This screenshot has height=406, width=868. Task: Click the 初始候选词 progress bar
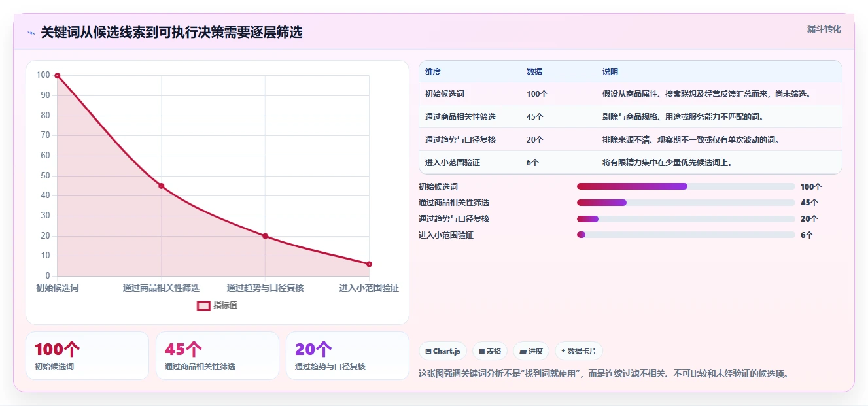686,186
